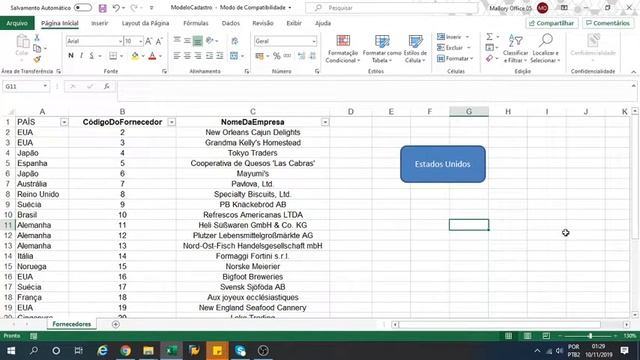Apply percent style format
This screenshot has width=640, height=360.
click(x=277, y=56)
